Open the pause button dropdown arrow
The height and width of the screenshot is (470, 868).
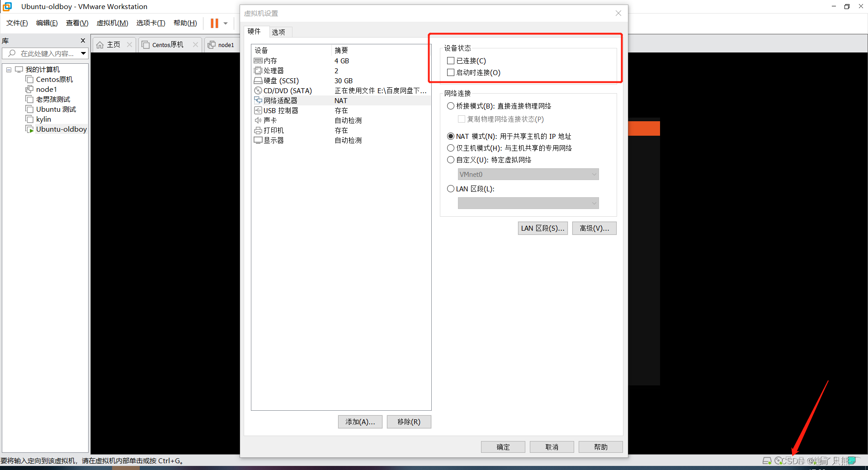pyautogui.click(x=226, y=24)
